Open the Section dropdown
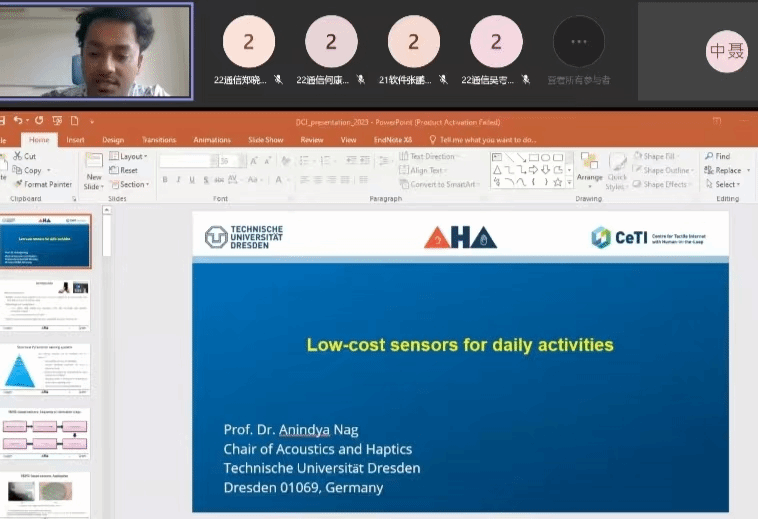The width and height of the screenshot is (758, 519). click(x=130, y=185)
